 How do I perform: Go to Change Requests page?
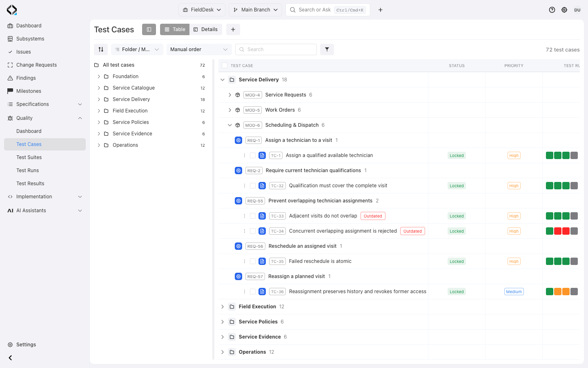[x=45, y=65]
